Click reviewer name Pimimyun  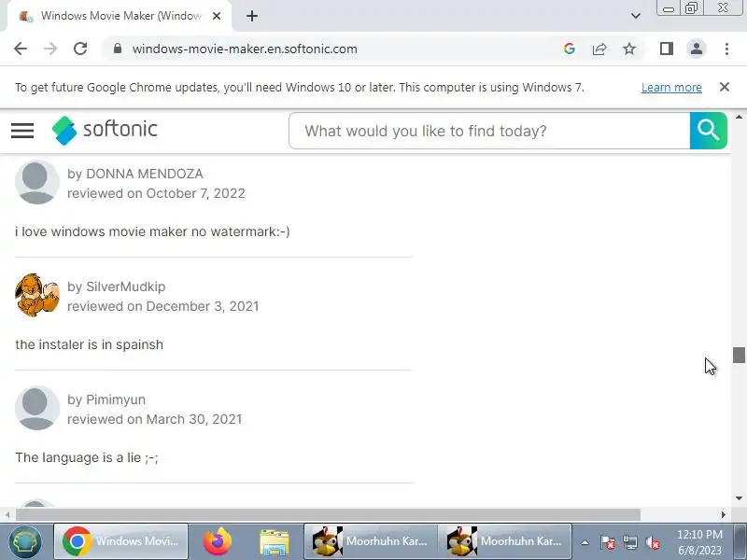point(116,399)
